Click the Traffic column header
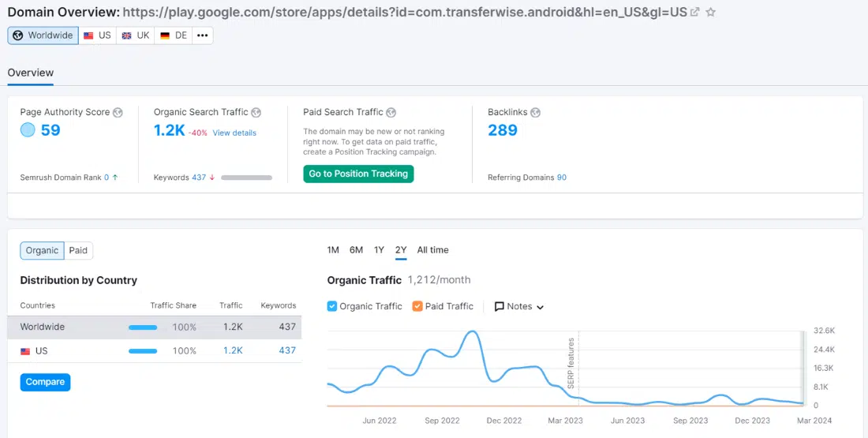 (x=231, y=305)
